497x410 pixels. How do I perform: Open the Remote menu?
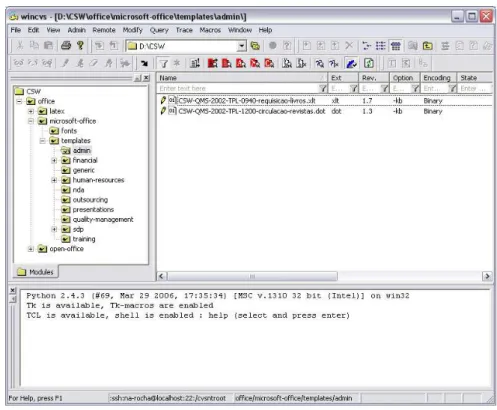point(104,30)
